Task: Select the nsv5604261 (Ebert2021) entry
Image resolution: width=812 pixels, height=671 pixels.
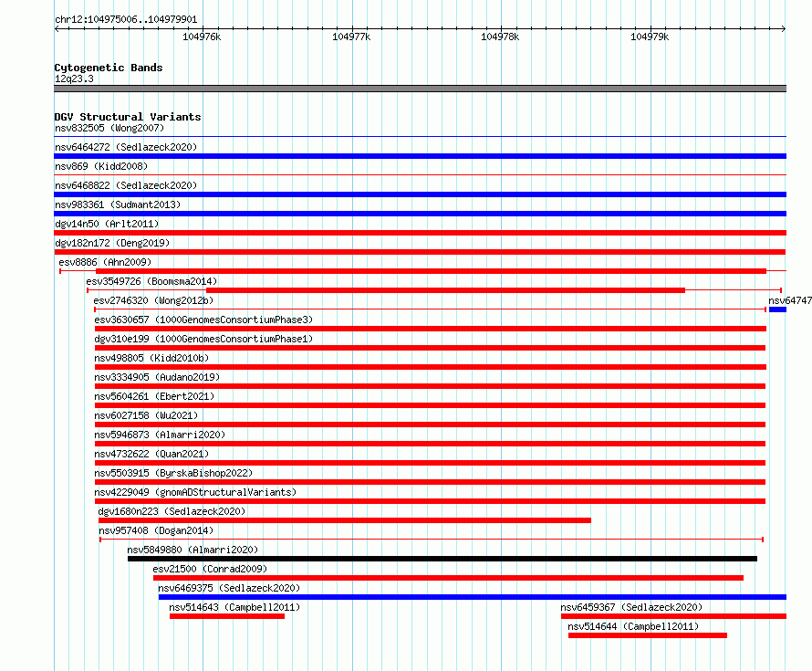Action: pyautogui.click(x=154, y=396)
